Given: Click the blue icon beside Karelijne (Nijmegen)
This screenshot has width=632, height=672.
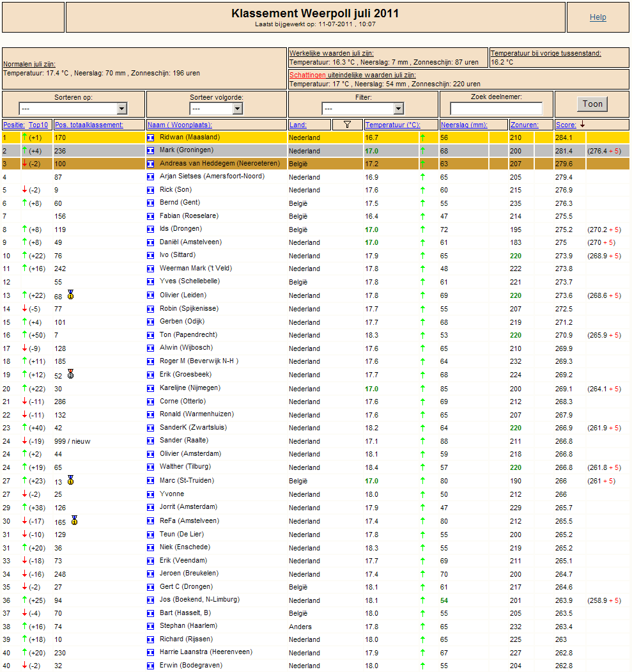Looking at the screenshot, I should coord(150,389).
